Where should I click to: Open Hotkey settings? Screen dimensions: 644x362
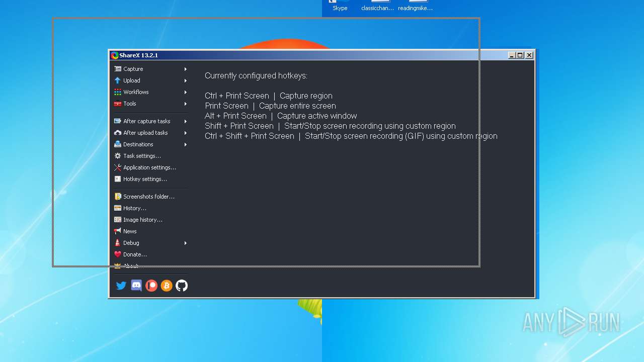[150, 179]
